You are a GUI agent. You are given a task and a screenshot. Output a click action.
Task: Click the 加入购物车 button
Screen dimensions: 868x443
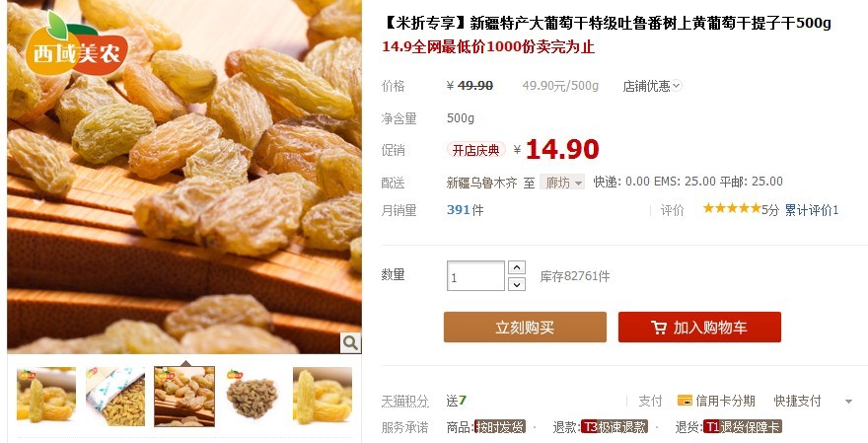699,328
